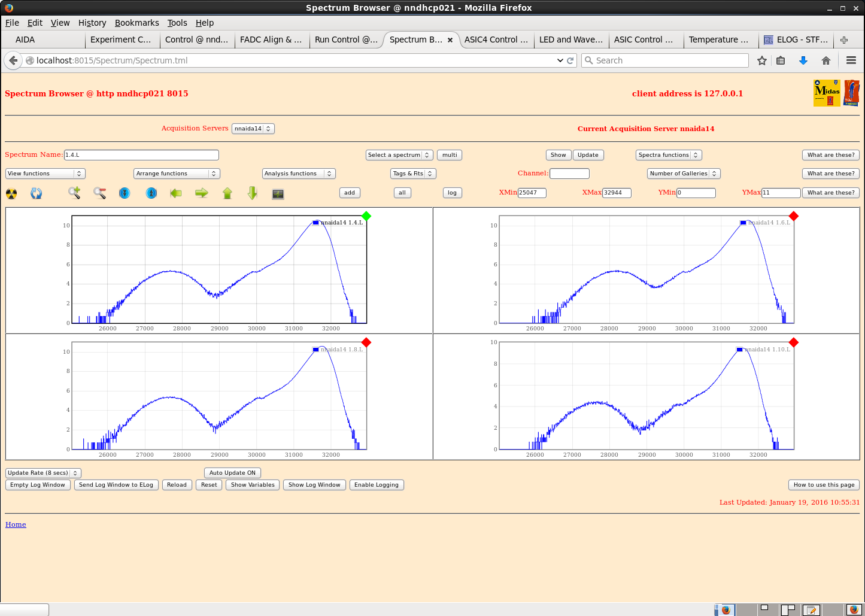Click the dark monitor spectrum icon

[278, 194]
